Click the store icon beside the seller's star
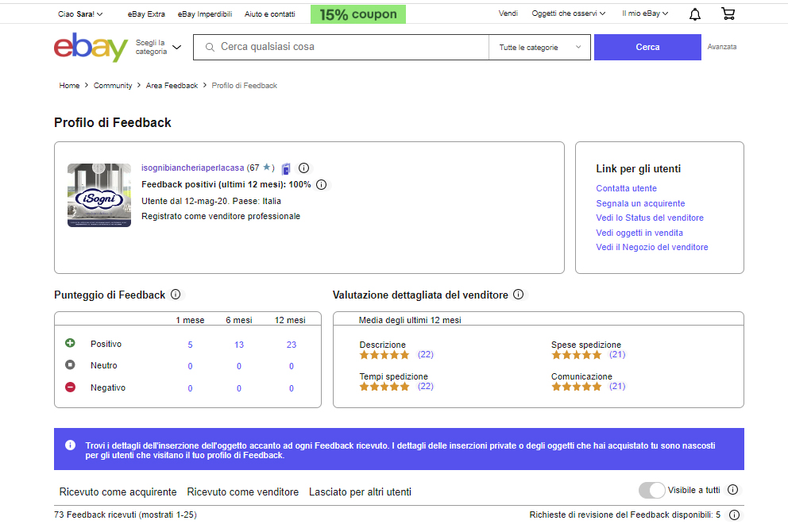The width and height of the screenshot is (788, 532). 286,168
